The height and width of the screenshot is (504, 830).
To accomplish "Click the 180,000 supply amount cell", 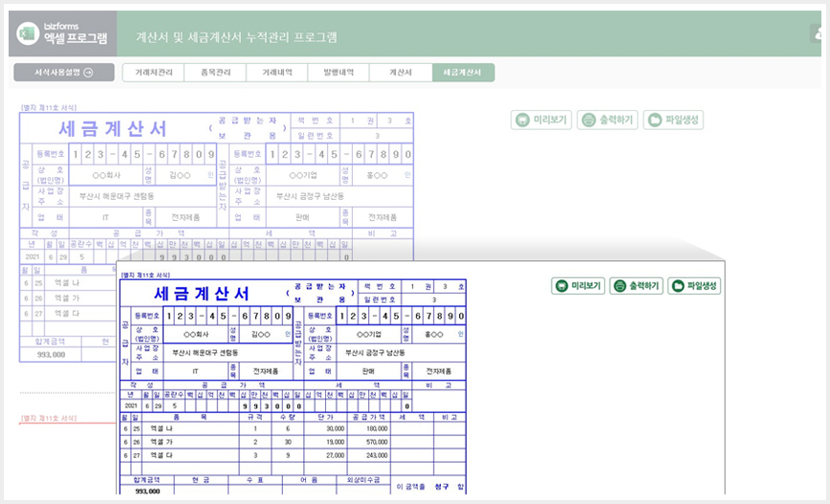I will [369, 428].
